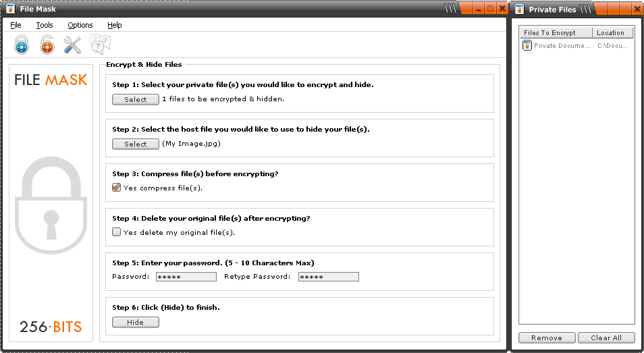Screen dimensions: 644x353
Task: Click the File Mask title bar app icon
Action: click(x=11, y=9)
